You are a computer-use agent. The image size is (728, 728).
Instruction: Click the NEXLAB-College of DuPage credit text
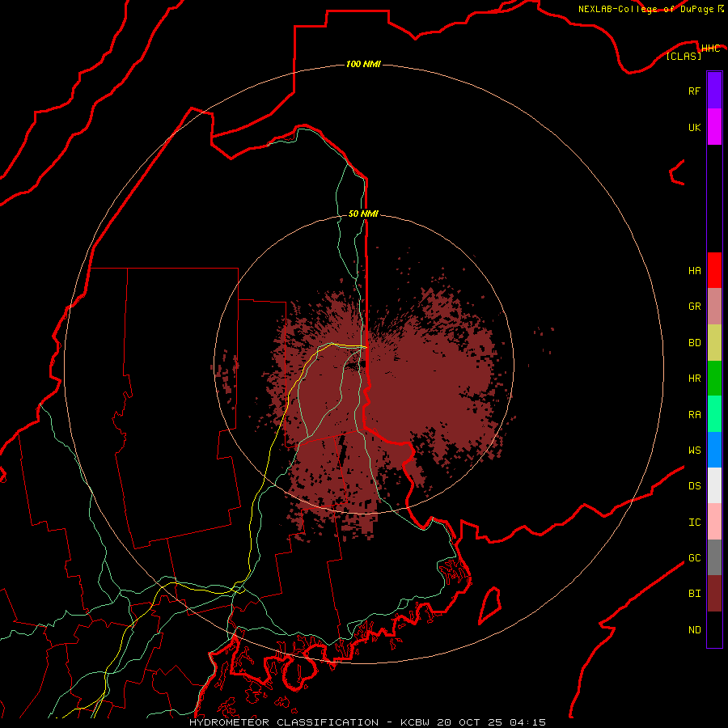(x=645, y=9)
